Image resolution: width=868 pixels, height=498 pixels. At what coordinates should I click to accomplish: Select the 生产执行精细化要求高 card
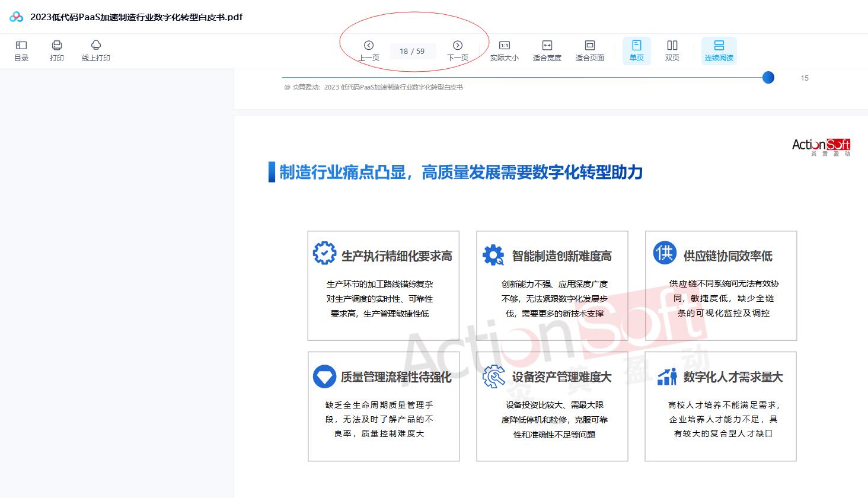383,285
